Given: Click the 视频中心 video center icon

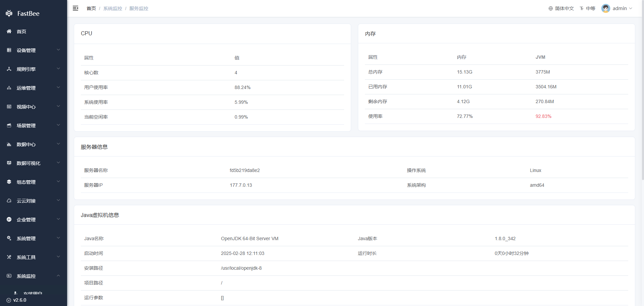Looking at the screenshot, I should coord(9,106).
